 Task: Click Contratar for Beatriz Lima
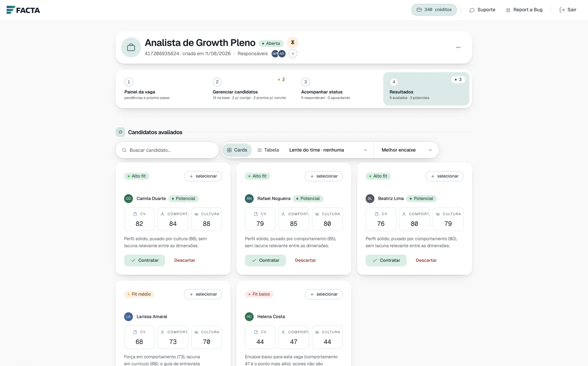pos(386,260)
